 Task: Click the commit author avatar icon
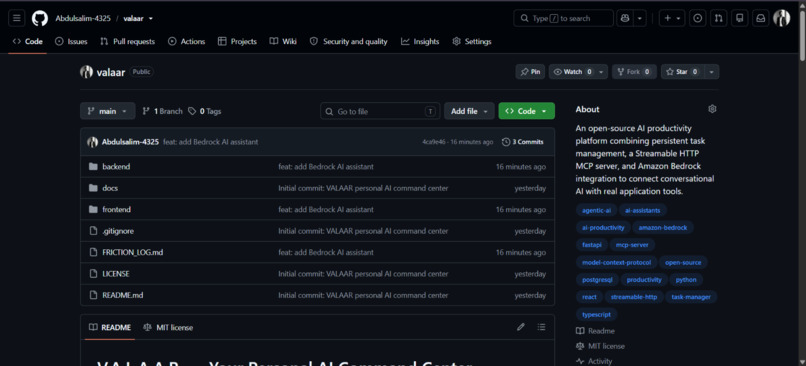coord(93,142)
